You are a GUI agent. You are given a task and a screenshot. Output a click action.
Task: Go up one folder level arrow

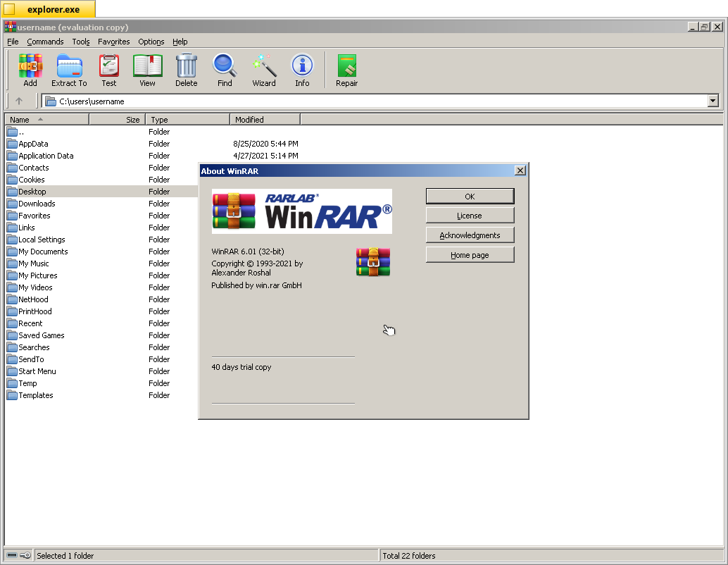(x=19, y=101)
